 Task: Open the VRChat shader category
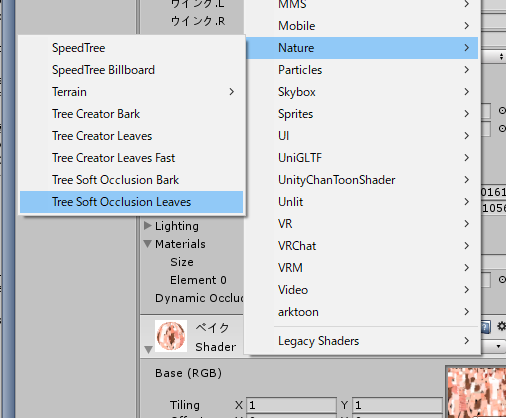(362, 246)
